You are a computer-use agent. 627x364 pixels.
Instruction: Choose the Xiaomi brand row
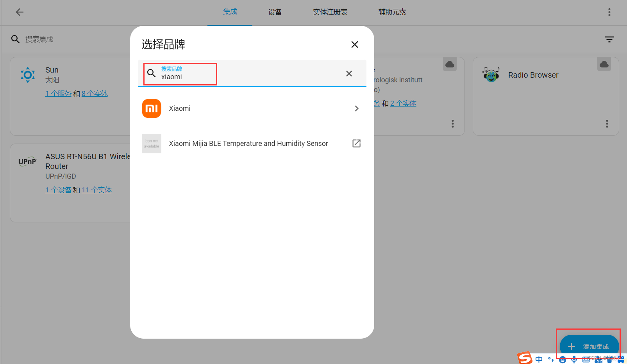252,108
